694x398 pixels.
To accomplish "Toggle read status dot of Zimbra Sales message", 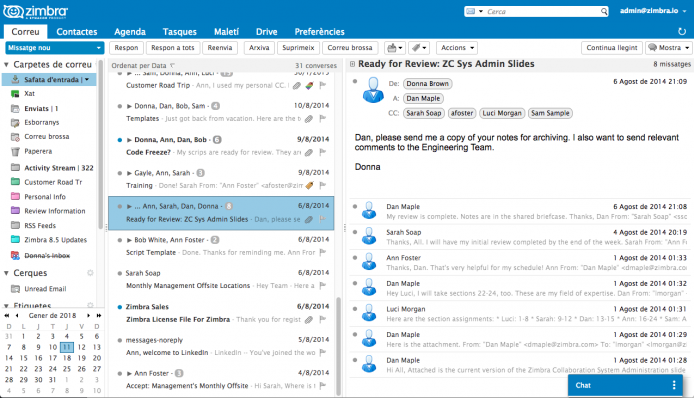I will click(120, 307).
